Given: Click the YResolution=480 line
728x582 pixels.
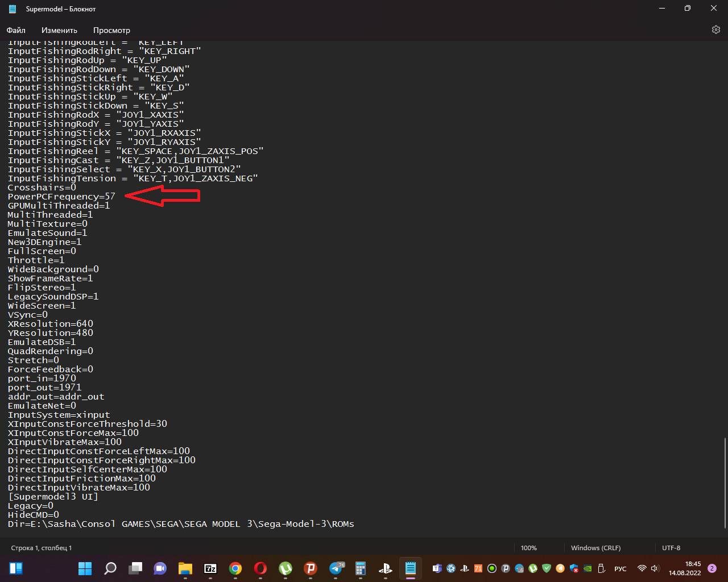Looking at the screenshot, I should [x=50, y=333].
